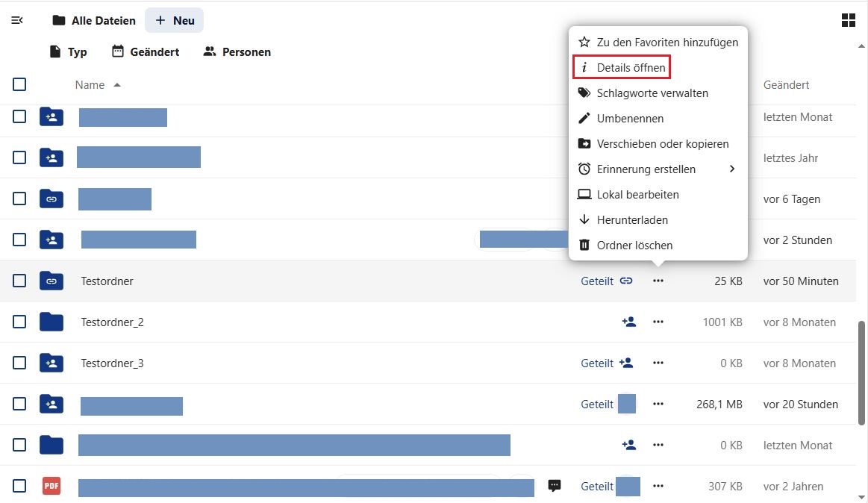Select Umbenennen in the context menu
Image resolution: width=868 pixels, height=503 pixels.
630,119
